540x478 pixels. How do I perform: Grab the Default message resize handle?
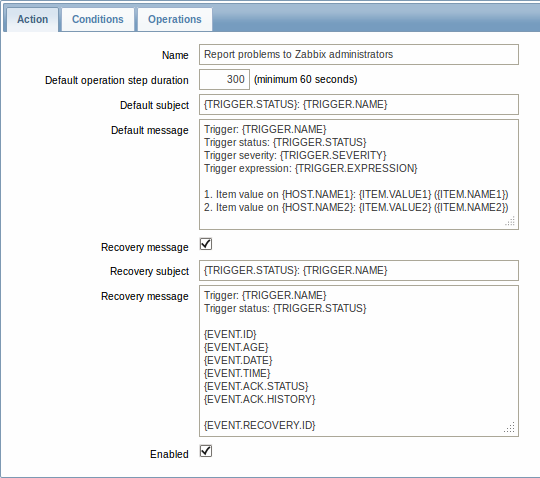coord(510,221)
